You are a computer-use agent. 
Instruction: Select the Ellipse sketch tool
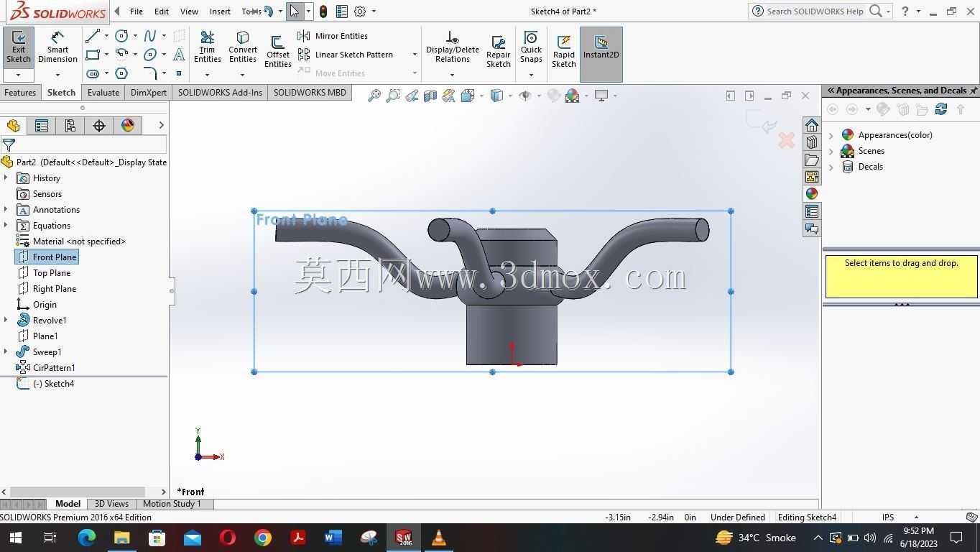(x=150, y=55)
